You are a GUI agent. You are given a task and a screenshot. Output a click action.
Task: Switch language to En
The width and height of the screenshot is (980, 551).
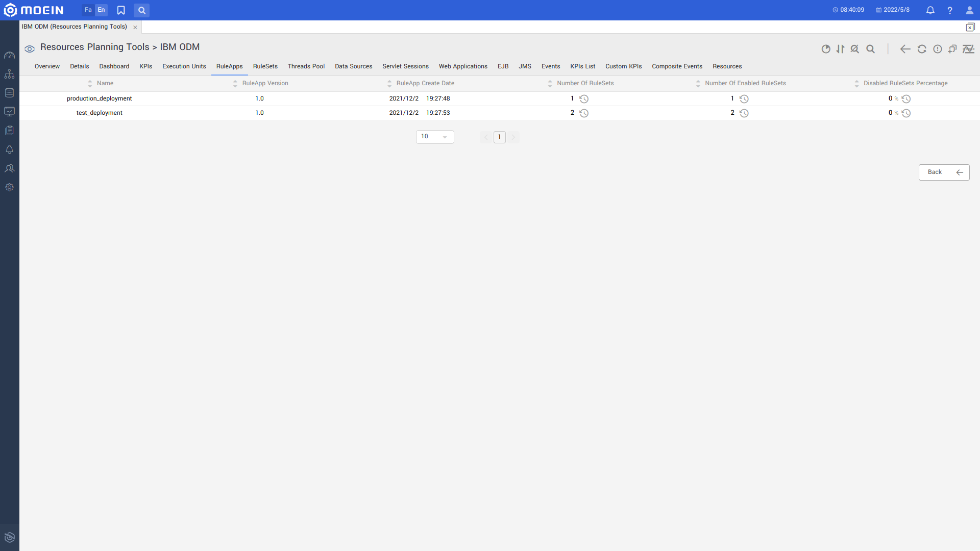click(101, 10)
